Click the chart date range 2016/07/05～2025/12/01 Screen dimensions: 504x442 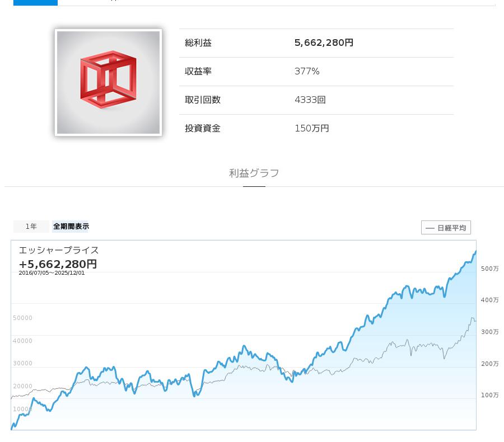pyautogui.click(x=52, y=273)
